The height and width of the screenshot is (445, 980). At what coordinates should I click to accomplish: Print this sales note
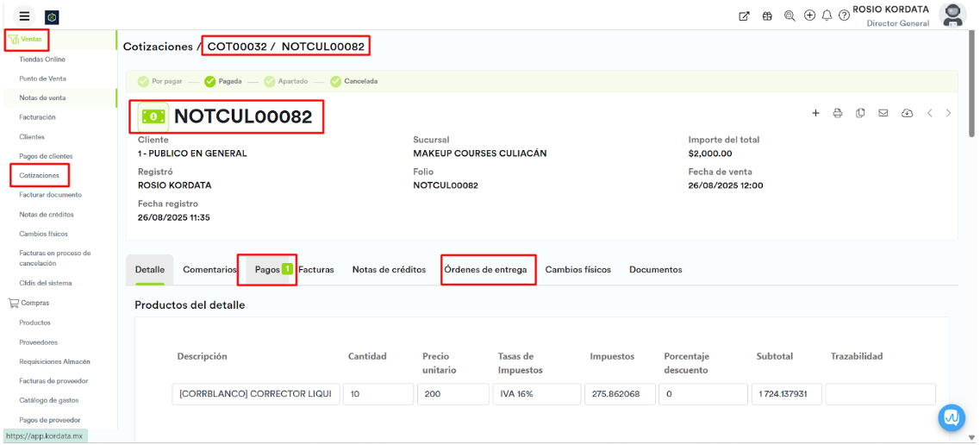click(x=837, y=113)
